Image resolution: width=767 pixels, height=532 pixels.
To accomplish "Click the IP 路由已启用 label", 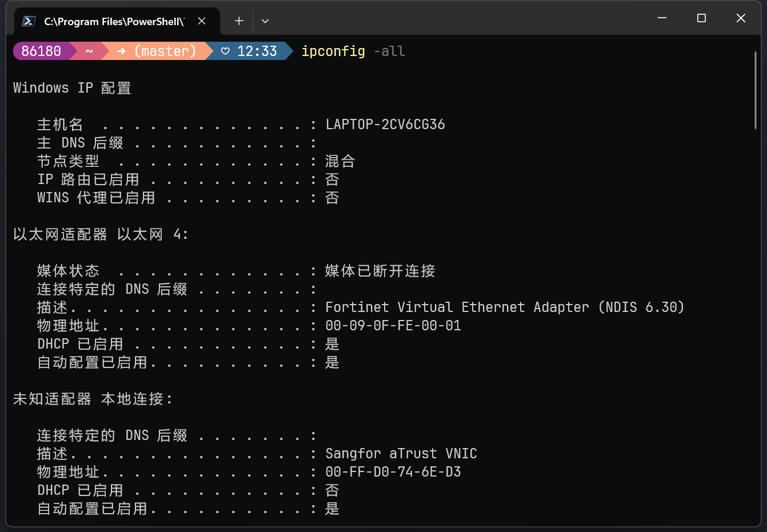I will 88,179.
